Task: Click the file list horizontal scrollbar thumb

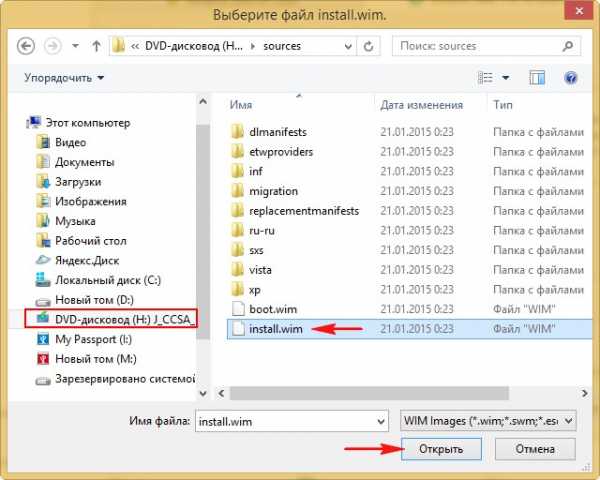Action: click(369, 393)
